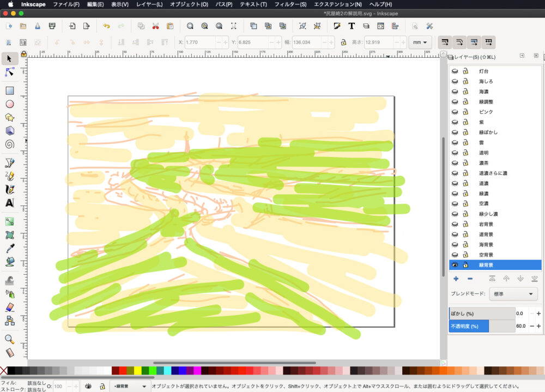This screenshot has width=545, height=392.
Task: Open current layer selector in status bar
Action: pyautogui.click(x=129, y=386)
